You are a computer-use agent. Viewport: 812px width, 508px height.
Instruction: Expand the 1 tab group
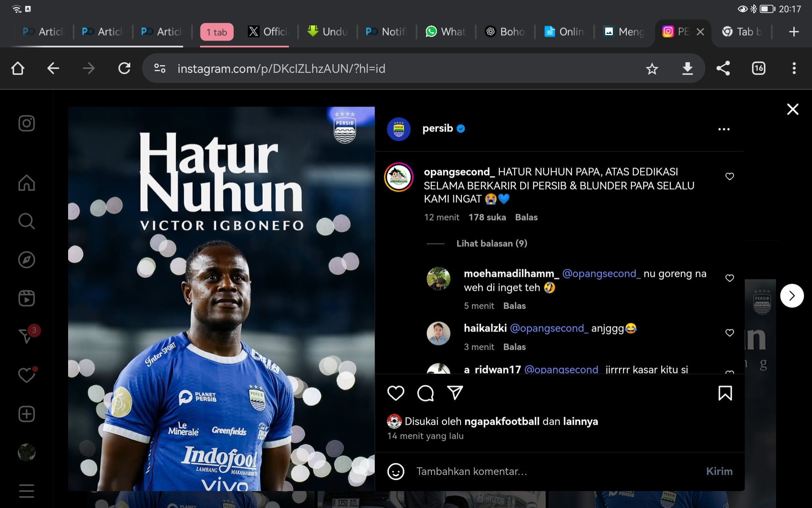217,32
